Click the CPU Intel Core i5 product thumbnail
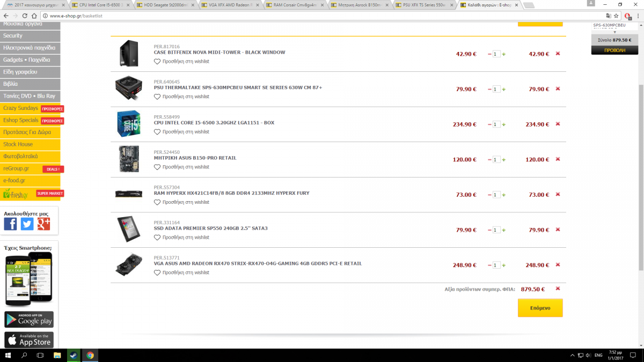644x362 pixels. click(x=129, y=124)
